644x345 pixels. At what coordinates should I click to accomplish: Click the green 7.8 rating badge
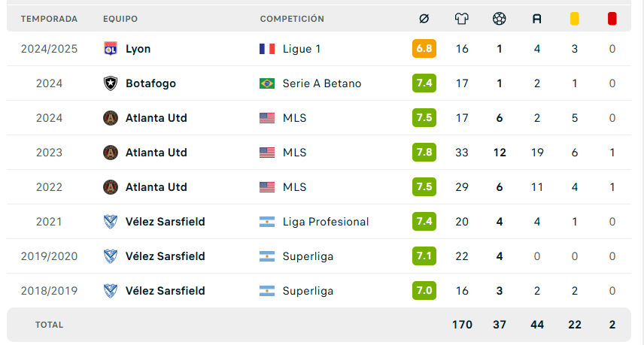424,152
